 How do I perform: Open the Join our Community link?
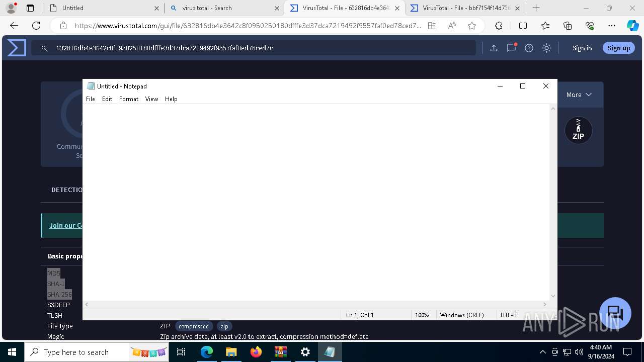point(65,225)
